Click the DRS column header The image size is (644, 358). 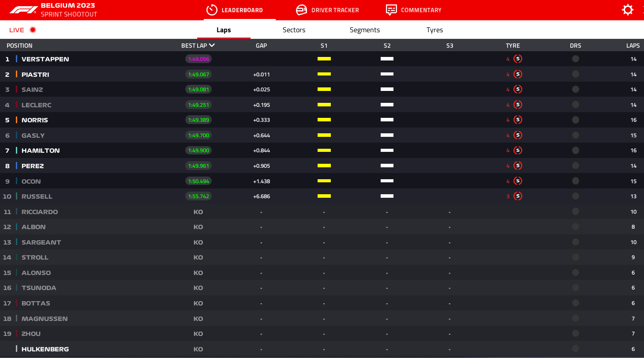[x=575, y=45]
